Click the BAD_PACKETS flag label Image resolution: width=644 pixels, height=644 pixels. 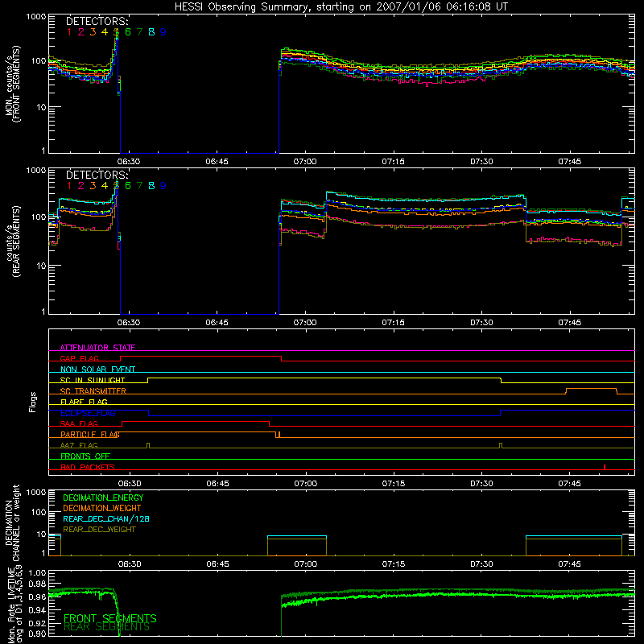tap(88, 467)
